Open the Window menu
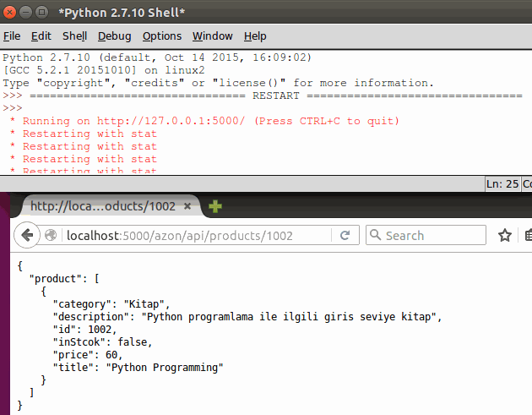 pos(213,36)
